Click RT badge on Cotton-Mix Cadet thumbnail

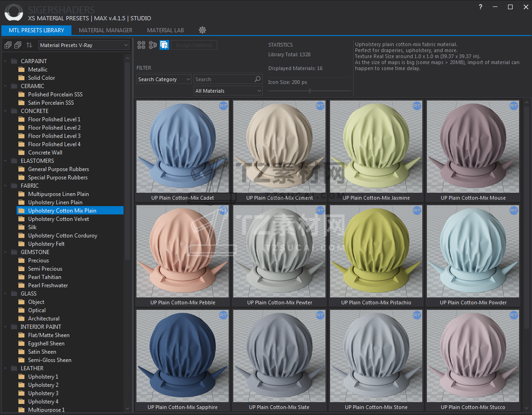[223, 106]
